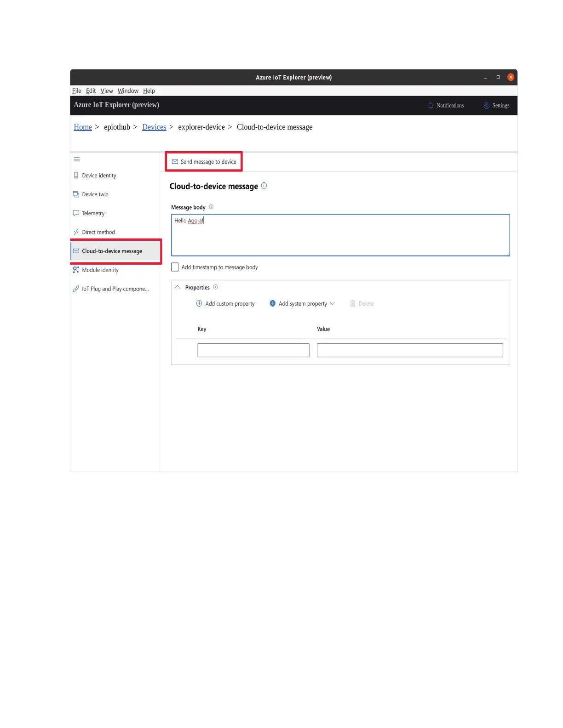Click inside the Message body text area
This screenshot has width=563, height=728.
340,235
